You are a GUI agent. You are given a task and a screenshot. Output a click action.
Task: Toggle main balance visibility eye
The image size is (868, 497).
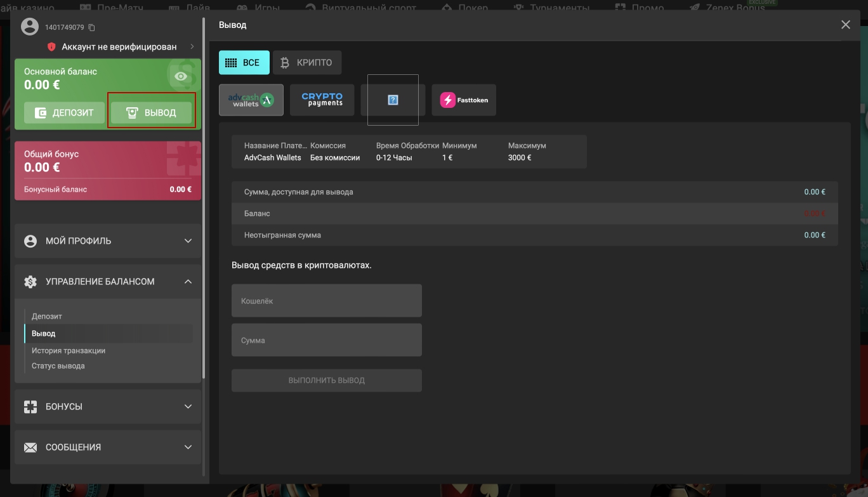(x=181, y=77)
